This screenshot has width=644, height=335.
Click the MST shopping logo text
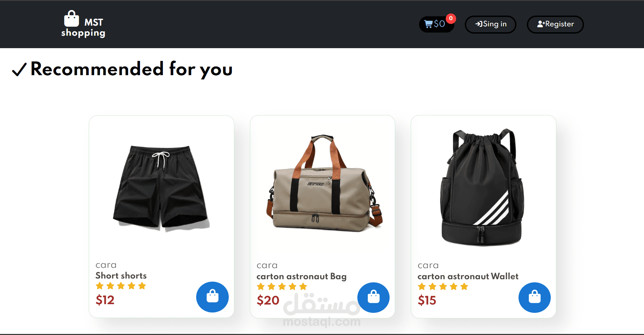[83, 28]
